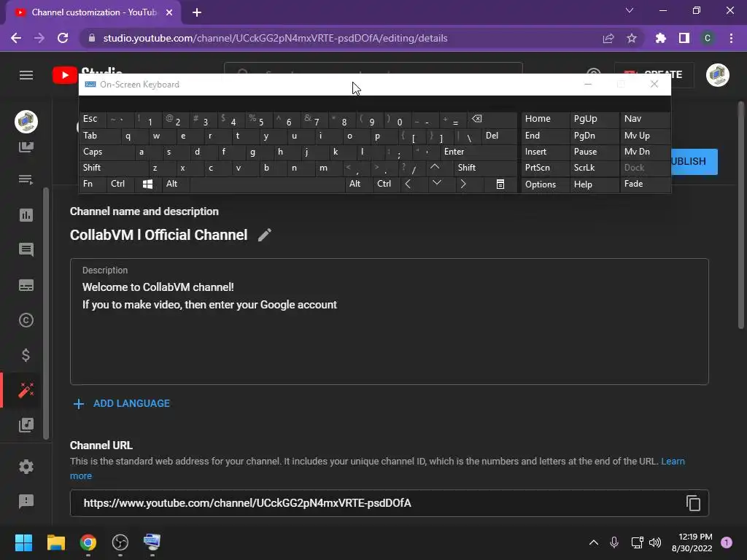The width and height of the screenshot is (747, 560).
Task: Toggle the Fade key on On-Screen Keyboard
Action: point(645,184)
